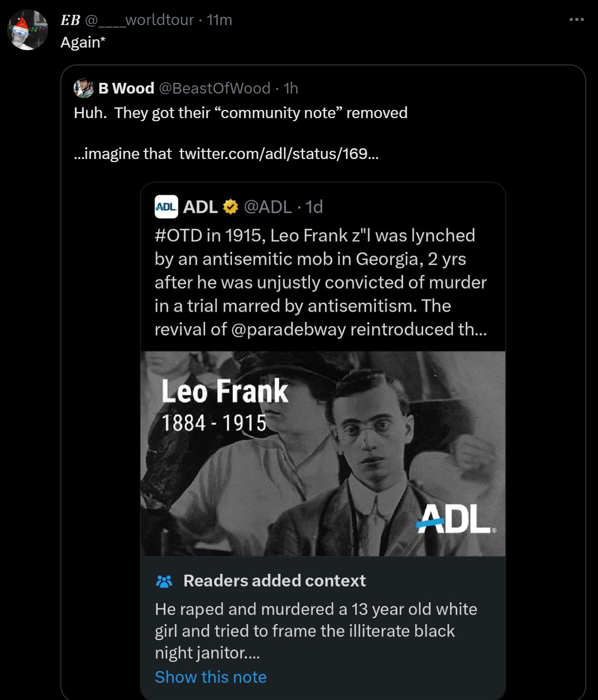Open B Wood's small profile avatar
The height and width of the screenshot is (700, 598).
point(83,88)
